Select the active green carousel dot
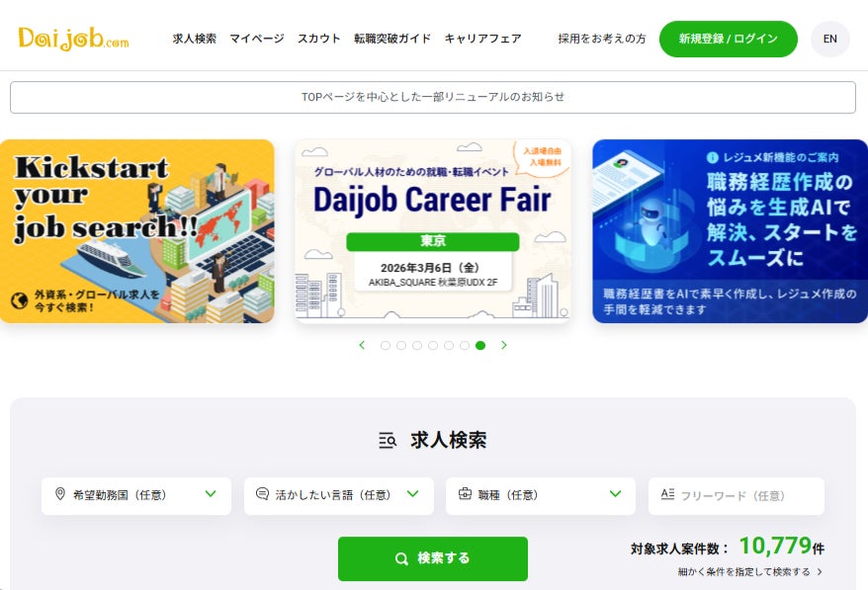868x590 pixels. click(480, 345)
